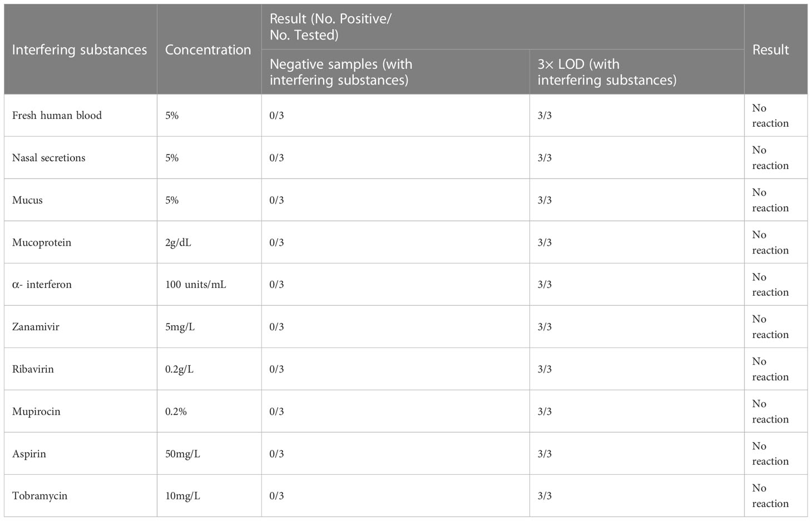
Task: Click the rightmost Result column header
Action: (776, 49)
